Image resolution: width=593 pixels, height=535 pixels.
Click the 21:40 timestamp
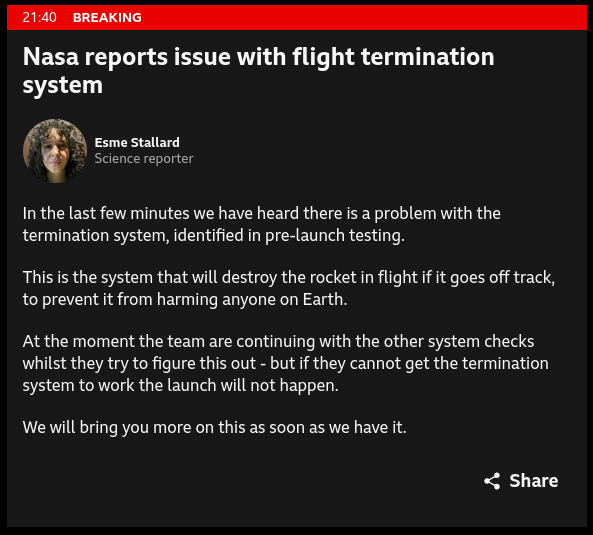pos(39,17)
